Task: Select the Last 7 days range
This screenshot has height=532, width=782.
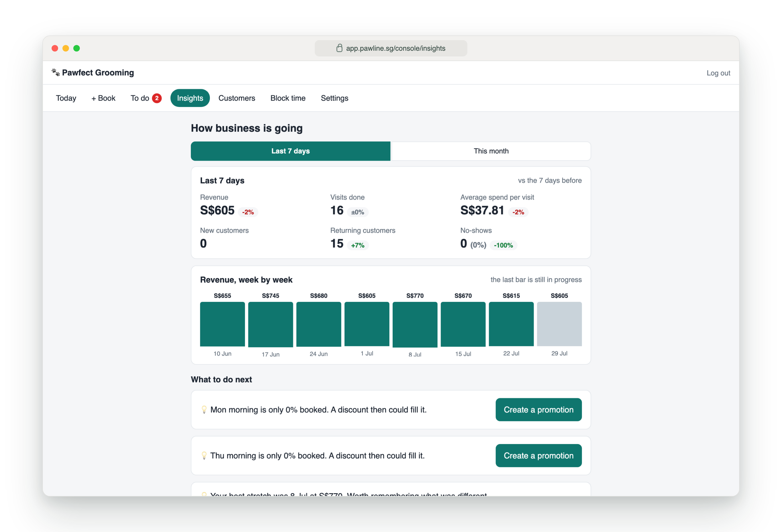Action: coord(291,151)
